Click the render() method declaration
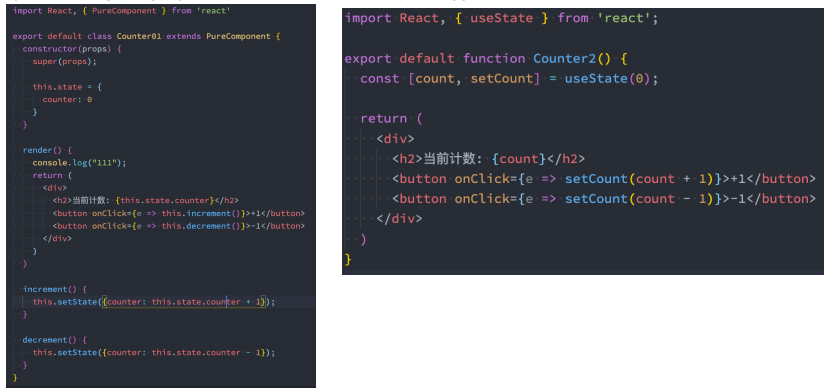This screenshot has height=392, width=833. [47, 150]
